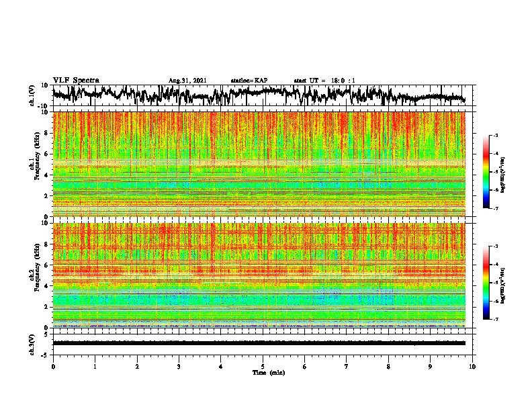Click the ch.1(V) waveform axis label
The width and height of the screenshot is (532, 411).
pyautogui.click(x=32, y=95)
